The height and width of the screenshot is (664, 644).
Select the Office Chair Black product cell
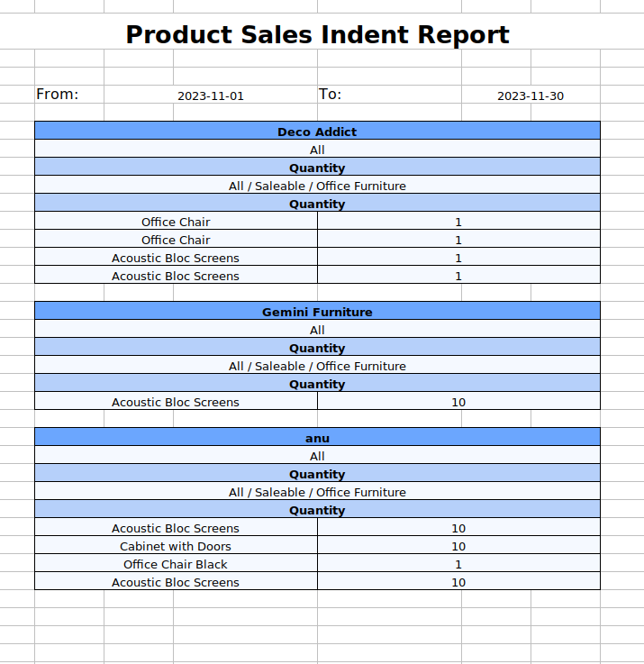pos(176,564)
